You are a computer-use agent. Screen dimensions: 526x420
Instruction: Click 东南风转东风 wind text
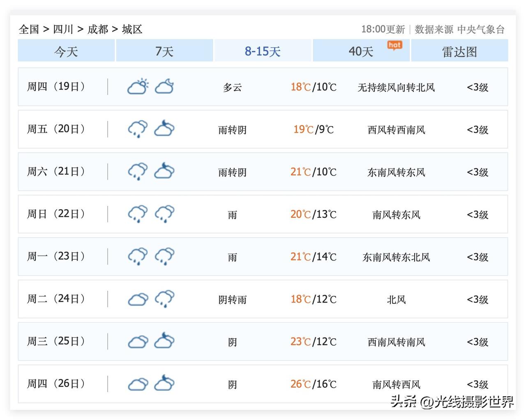pos(397,172)
